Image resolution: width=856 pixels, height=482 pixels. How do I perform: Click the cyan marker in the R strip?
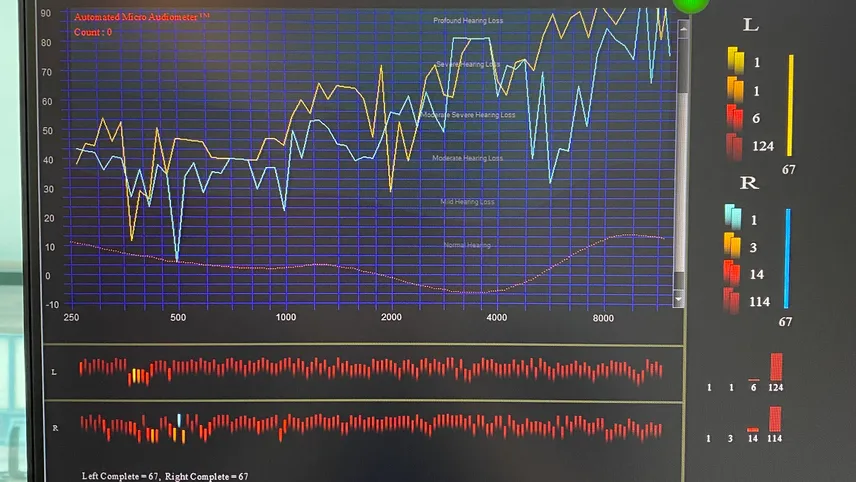click(x=179, y=420)
